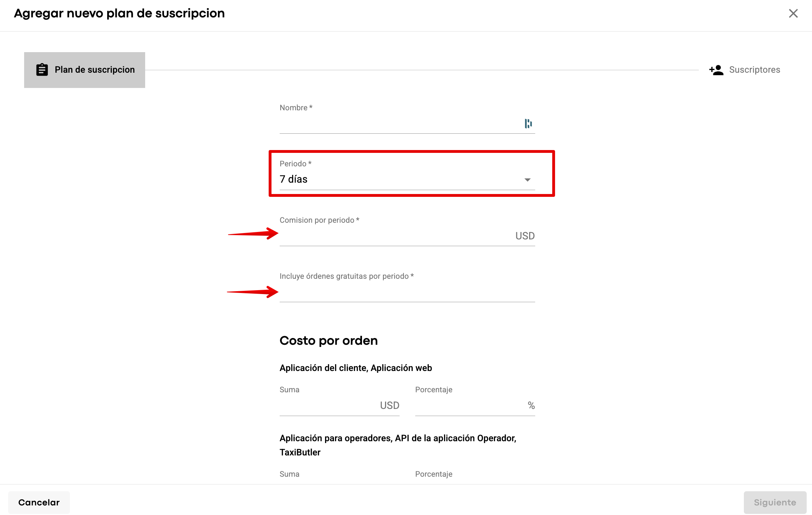Click the add-person Suscriptores icon
The width and height of the screenshot is (812, 515).
tap(716, 70)
